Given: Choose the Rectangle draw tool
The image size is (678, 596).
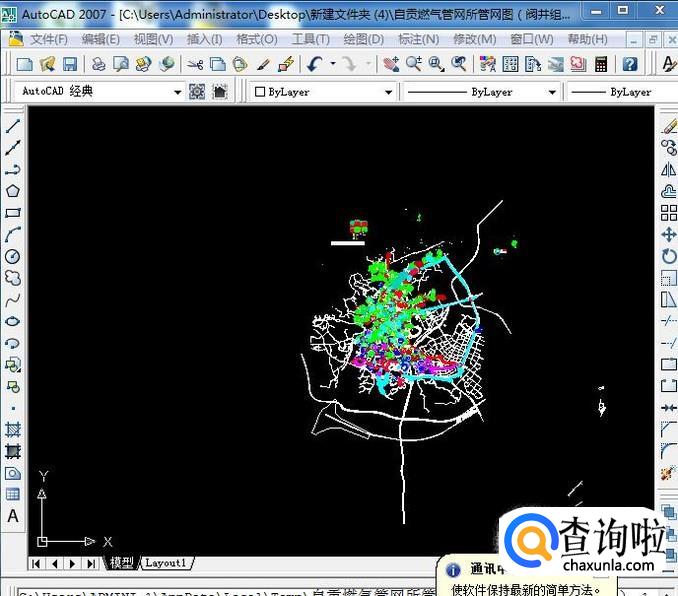Looking at the screenshot, I should pyautogui.click(x=13, y=213).
